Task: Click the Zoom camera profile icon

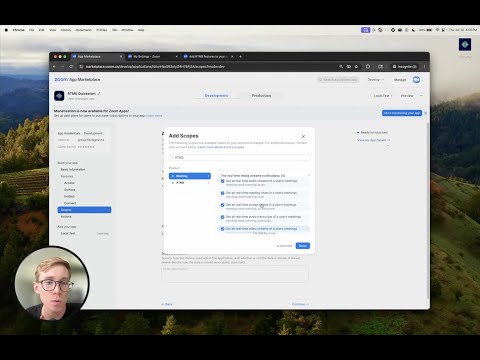Action: click(x=416, y=80)
